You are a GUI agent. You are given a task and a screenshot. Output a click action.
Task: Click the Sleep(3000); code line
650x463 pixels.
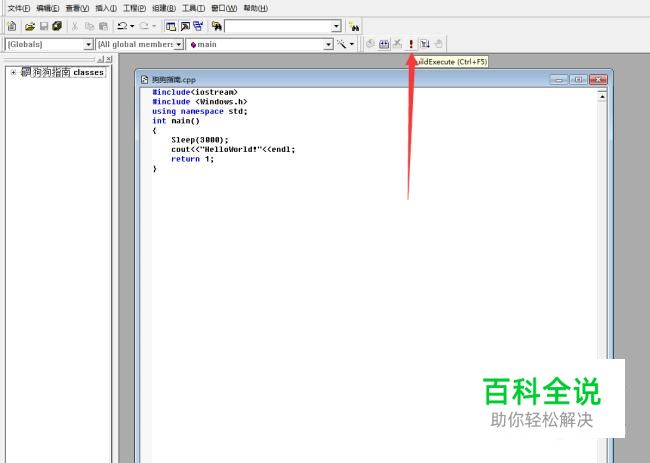pos(200,140)
